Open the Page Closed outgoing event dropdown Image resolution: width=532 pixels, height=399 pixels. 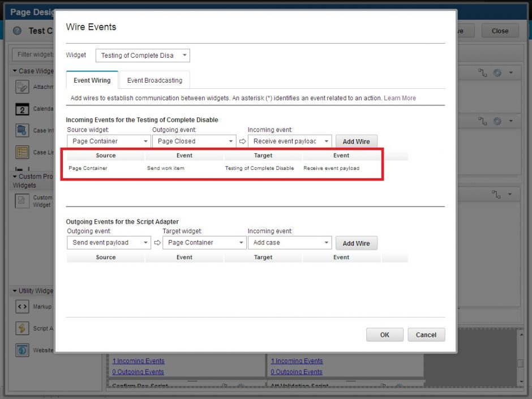click(194, 141)
